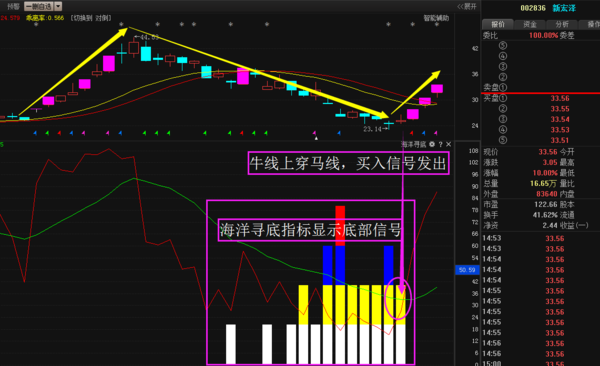Viewport: 600px width, 366px height.
Task: Click the star marker above the 44.59 peak
Action: pyautogui.click(x=121, y=24)
